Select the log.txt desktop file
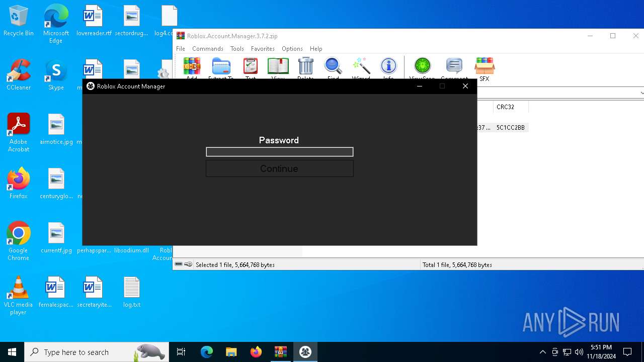Viewport: 644px width, 362px height. click(131, 293)
